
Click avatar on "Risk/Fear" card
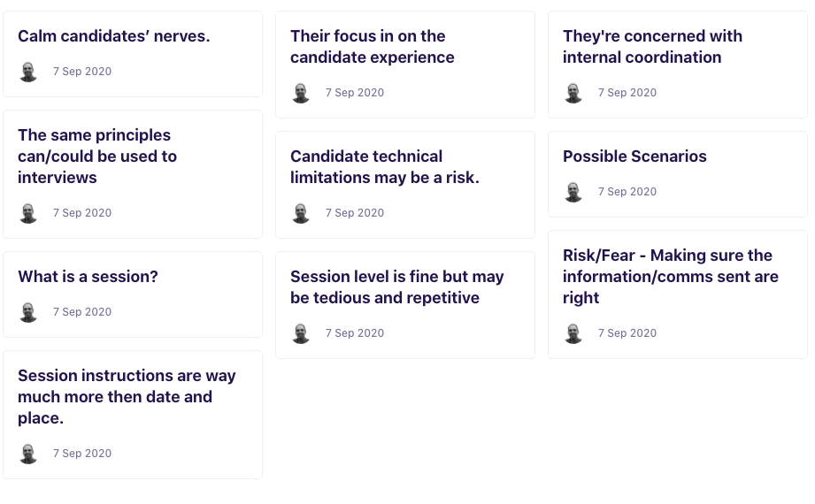coord(573,333)
